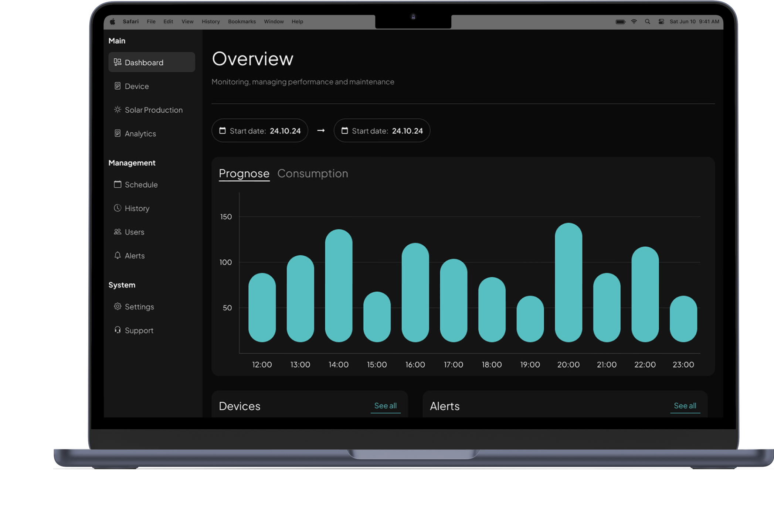Click the battery status icon

(620, 21)
